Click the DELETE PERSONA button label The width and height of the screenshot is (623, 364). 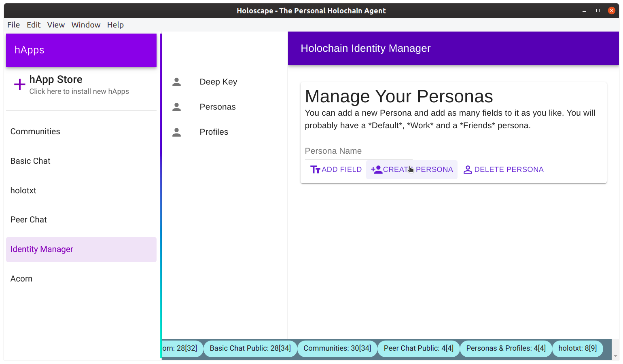click(x=509, y=169)
